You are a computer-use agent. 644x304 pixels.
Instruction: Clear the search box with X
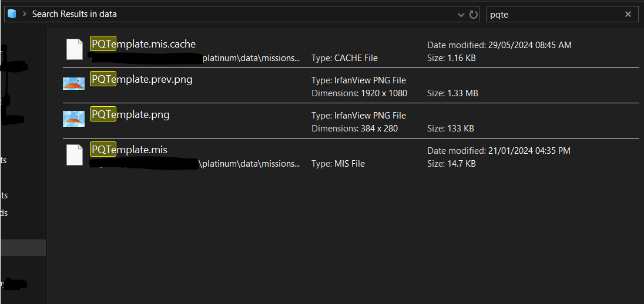628,15
